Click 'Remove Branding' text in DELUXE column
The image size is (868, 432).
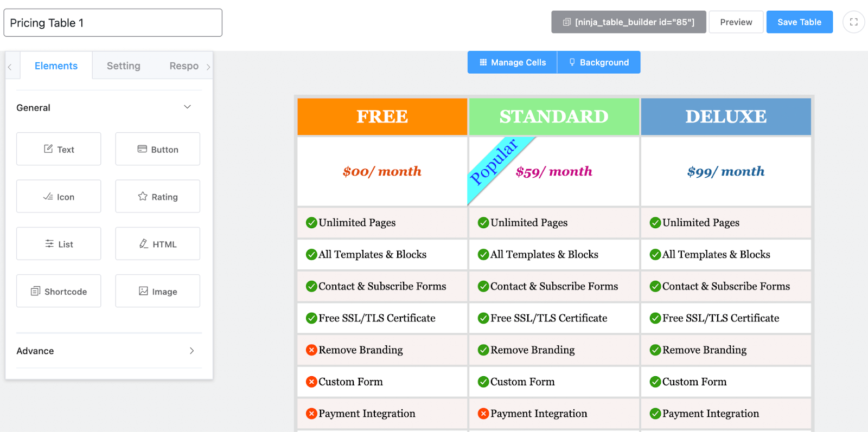click(x=705, y=350)
